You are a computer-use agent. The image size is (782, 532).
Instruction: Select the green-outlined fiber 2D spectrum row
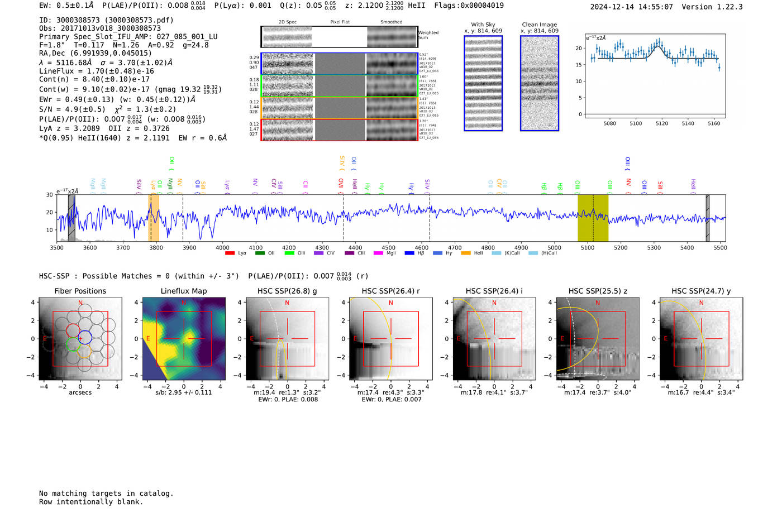coord(340,86)
